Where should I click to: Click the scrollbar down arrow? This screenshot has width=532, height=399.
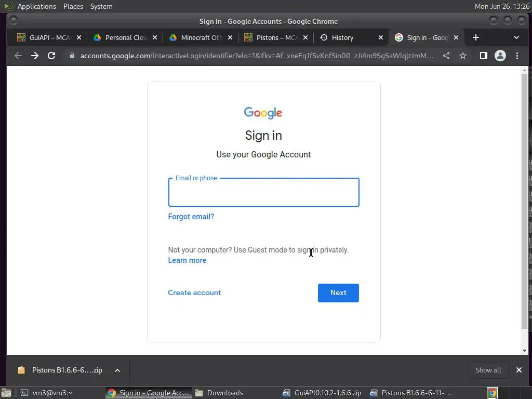tap(524, 351)
